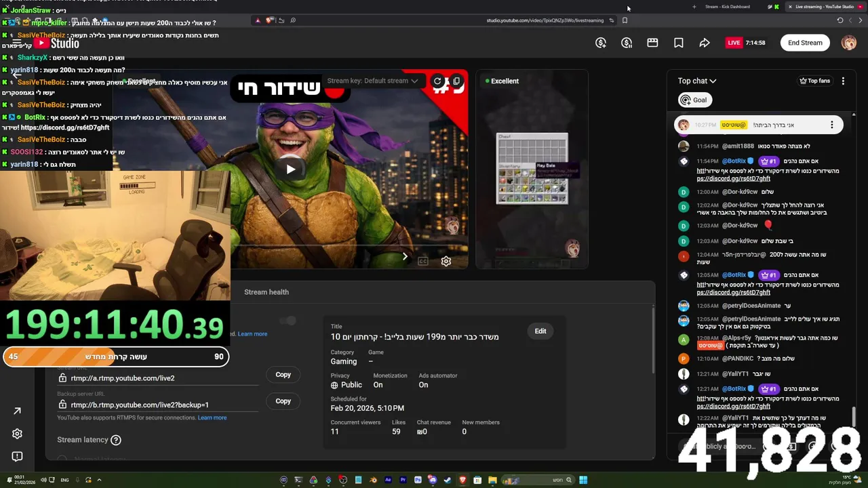Open the Learn more link beside the toggle
This screenshot has height=488, width=868.
pos(252,333)
